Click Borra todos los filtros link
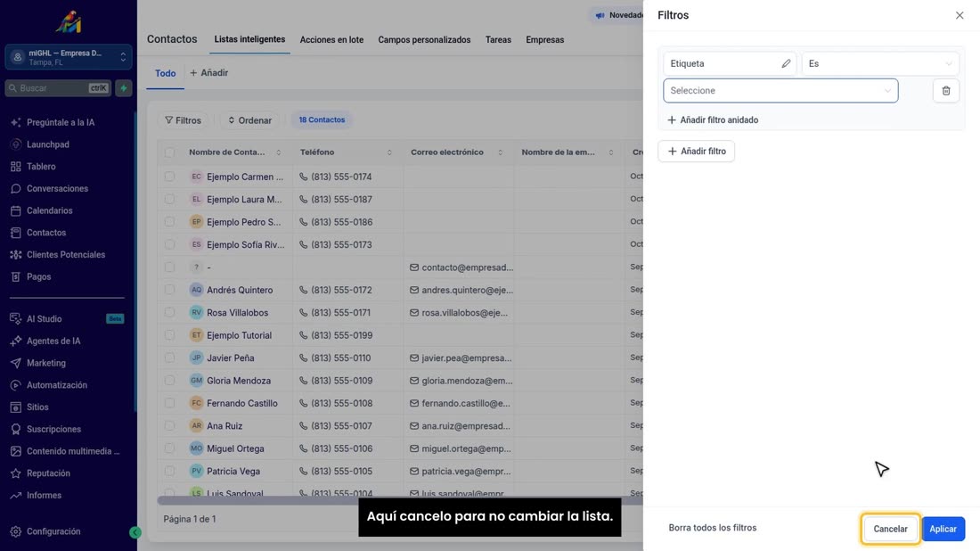The width and height of the screenshot is (980, 551). (713, 528)
